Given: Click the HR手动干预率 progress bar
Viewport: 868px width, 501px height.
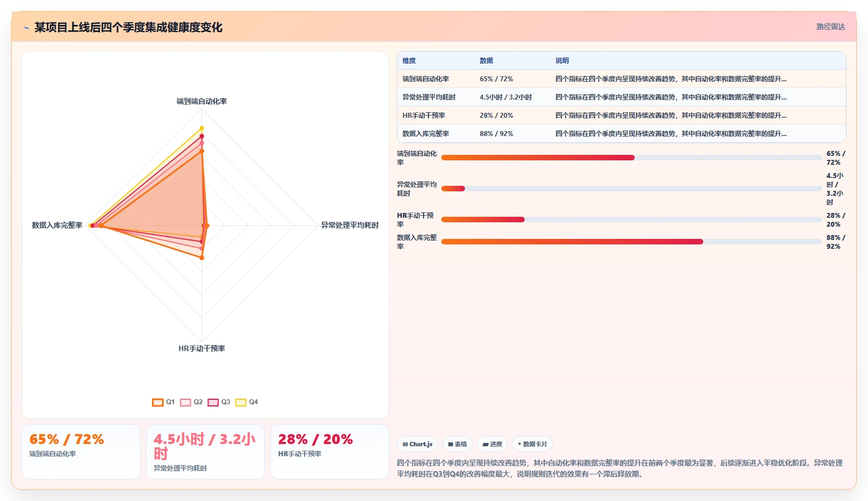Looking at the screenshot, I should [x=631, y=220].
